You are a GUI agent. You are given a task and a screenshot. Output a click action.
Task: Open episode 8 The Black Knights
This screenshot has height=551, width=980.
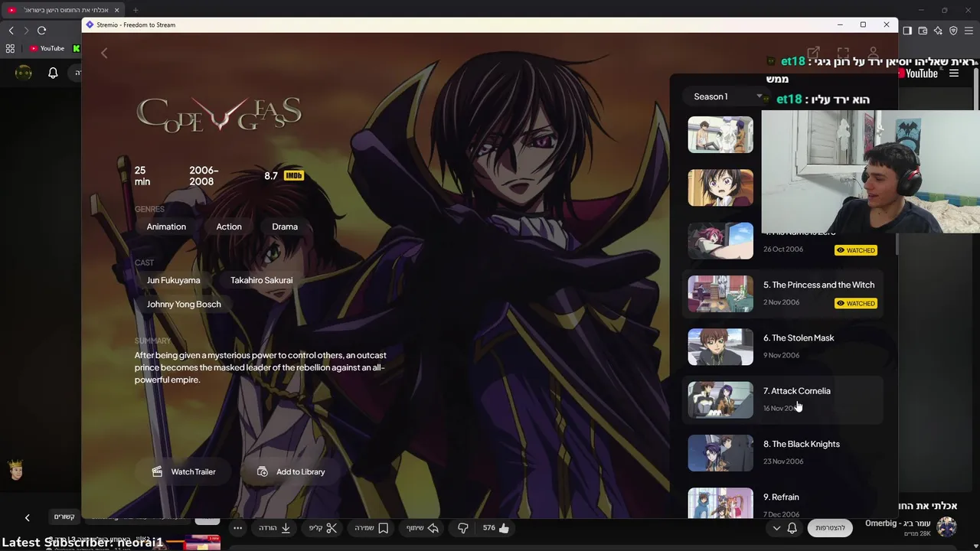pyautogui.click(x=782, y=453)
